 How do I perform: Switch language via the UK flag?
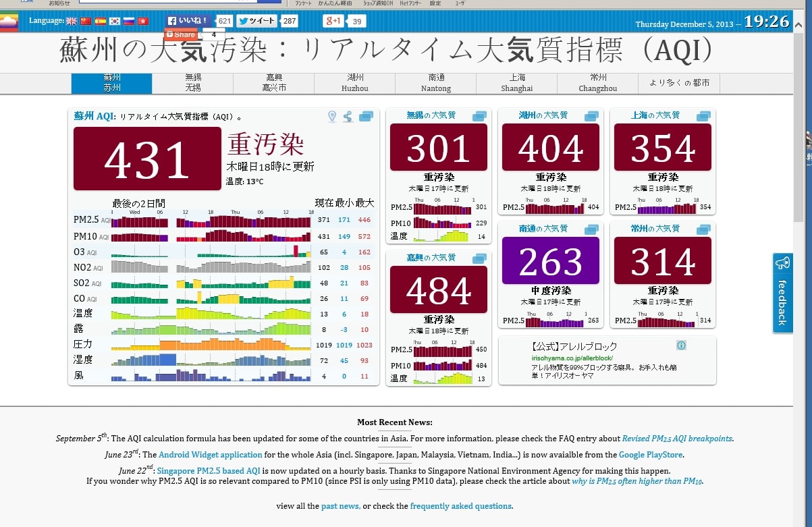click(72, 21)
